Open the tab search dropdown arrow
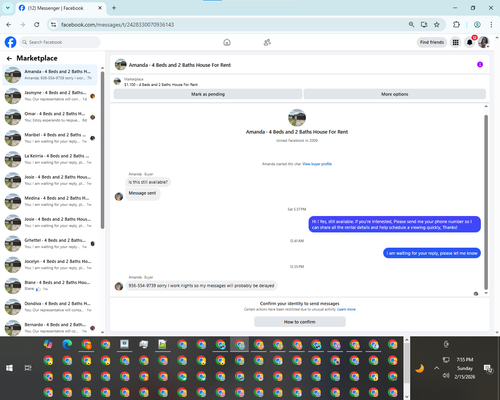 click(8, 8)
